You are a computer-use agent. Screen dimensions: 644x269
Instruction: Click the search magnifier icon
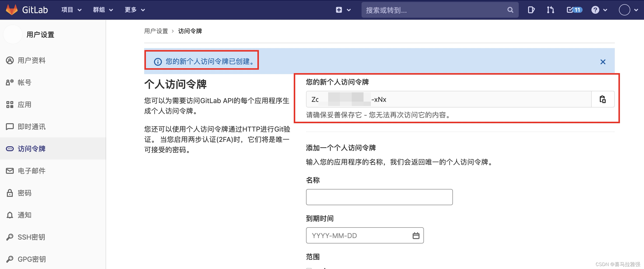tap(510, 10)
